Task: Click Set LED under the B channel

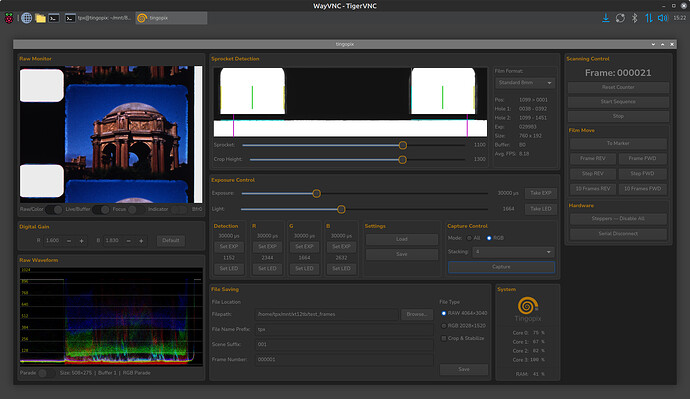Action: coord(341,268)
